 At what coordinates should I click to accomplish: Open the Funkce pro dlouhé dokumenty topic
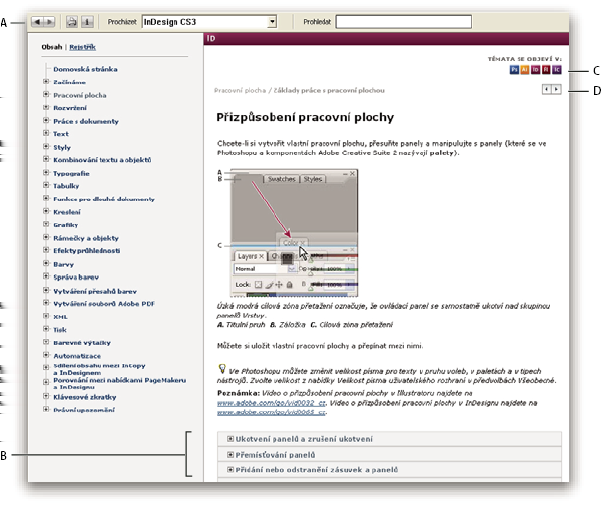tap(104, 199)
